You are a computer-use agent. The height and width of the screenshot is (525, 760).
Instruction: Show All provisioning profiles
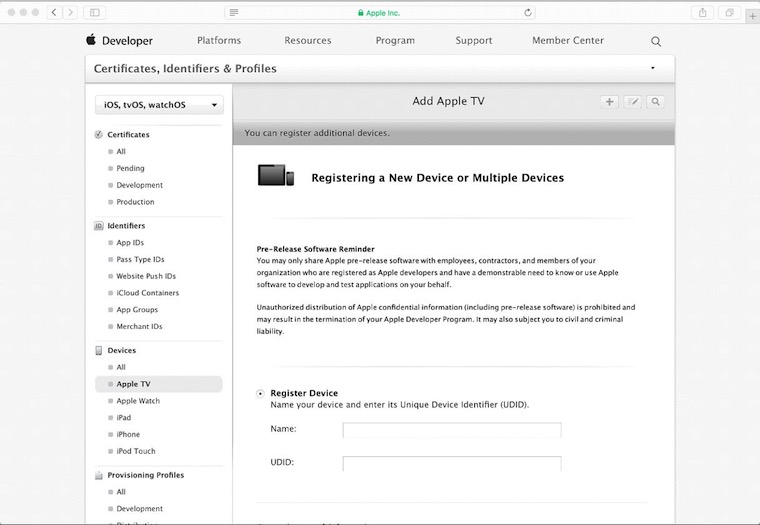point(121,492)
